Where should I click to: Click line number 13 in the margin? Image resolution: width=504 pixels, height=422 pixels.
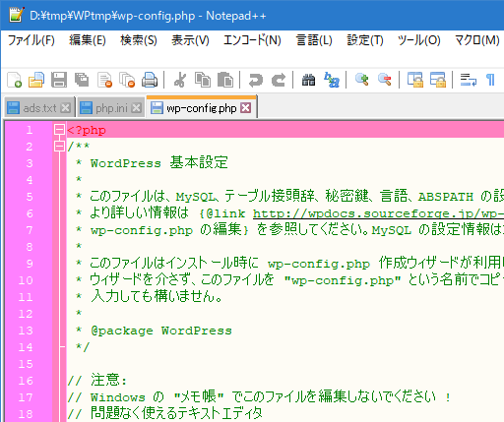tap(26, 331)
